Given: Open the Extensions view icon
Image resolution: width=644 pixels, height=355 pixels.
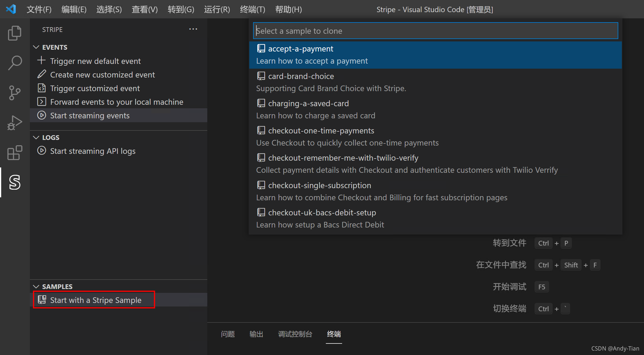Looking at the screenshot, I should (14, 153).
